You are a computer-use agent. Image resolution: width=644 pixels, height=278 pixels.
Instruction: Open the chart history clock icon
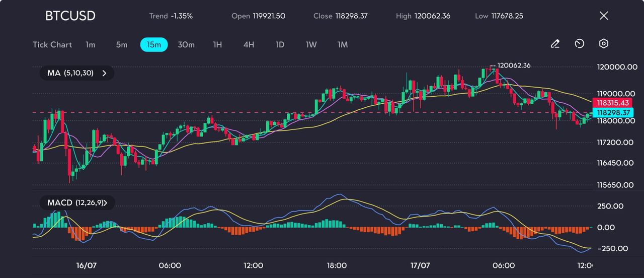tap(579, 44)
